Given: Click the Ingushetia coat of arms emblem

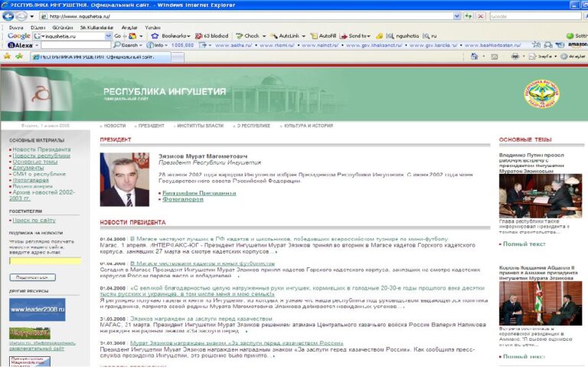Looking at the screenshot, I should (x=541, y=93).
